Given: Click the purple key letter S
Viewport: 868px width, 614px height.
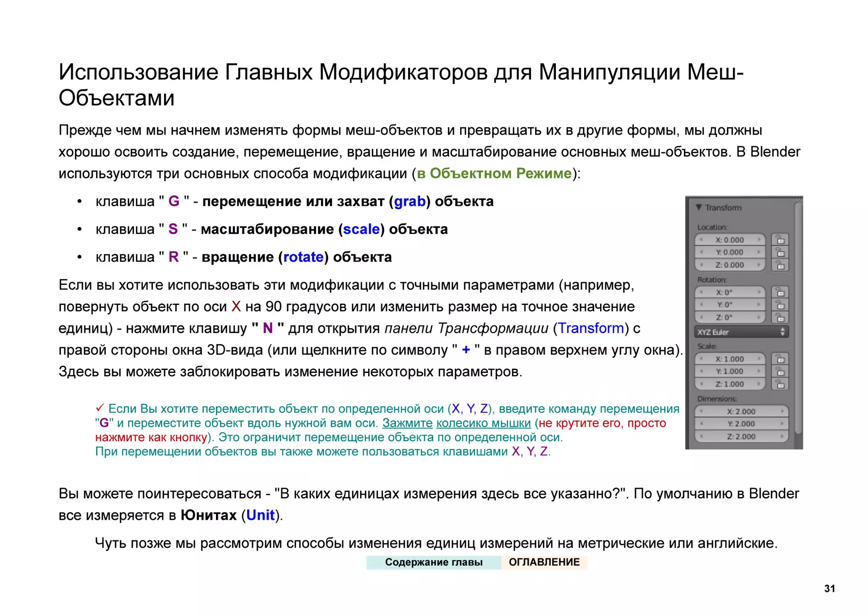Looking at the screenshot, I should [173, 229].
